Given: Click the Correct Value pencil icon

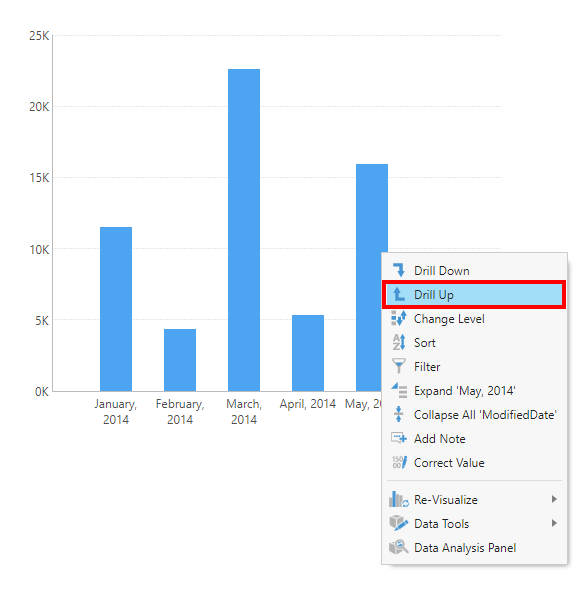Looking at the screenshot, I should 399,462.
